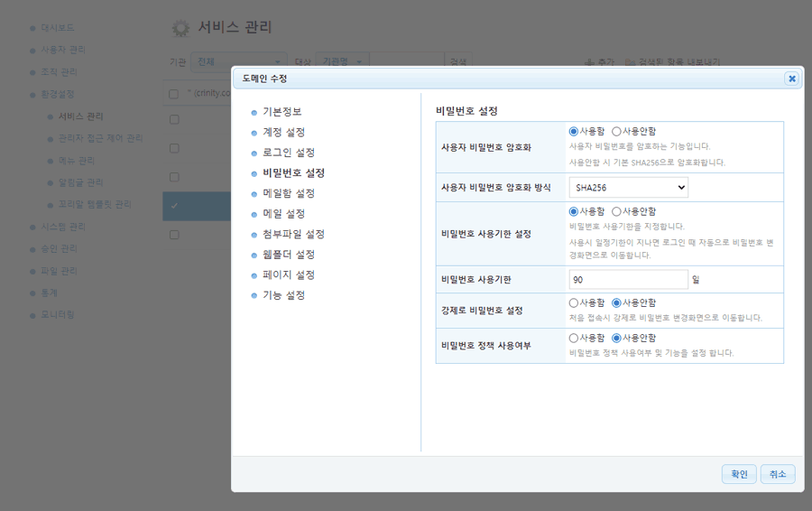Expand 환경설정 in background sidebar
The image size is (812, 511).
58,94
